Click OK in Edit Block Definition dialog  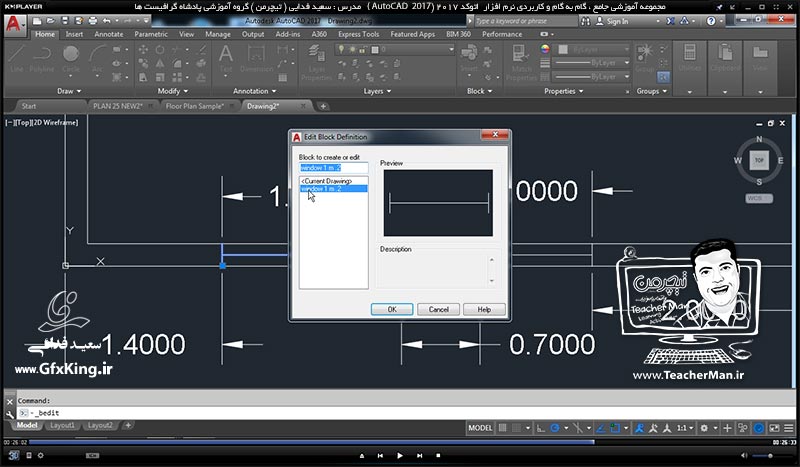pyautogui.click(x=392, y=309)
